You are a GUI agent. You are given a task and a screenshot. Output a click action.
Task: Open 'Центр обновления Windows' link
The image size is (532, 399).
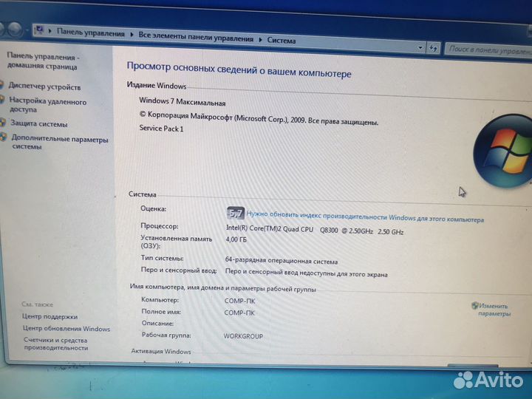(x=66, y=328)
